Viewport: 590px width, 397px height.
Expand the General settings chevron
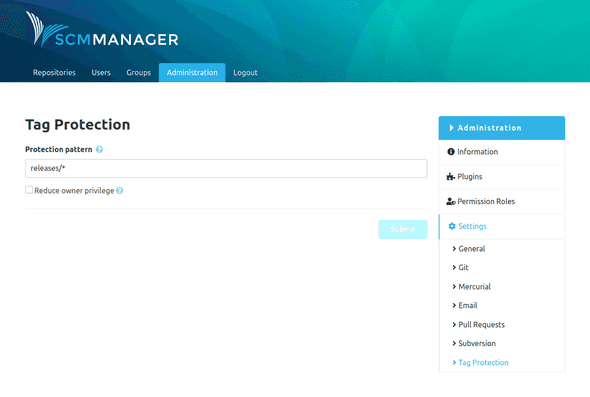[454, 249]
